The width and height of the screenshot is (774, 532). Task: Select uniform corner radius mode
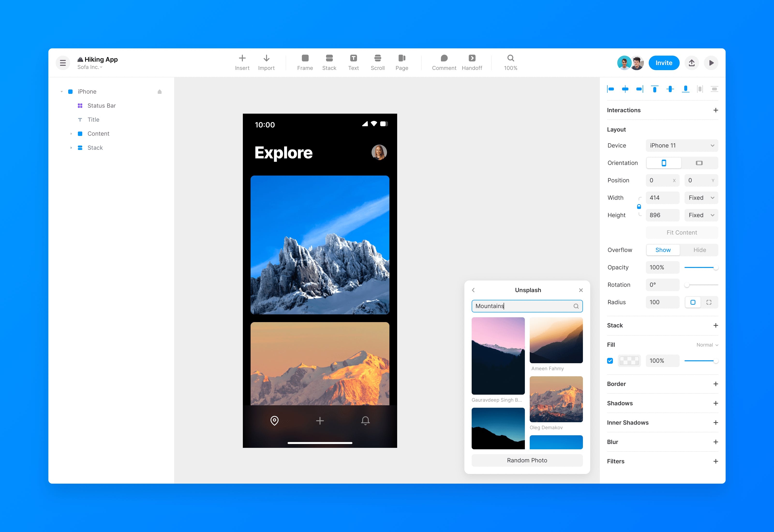tap(693, 302)
